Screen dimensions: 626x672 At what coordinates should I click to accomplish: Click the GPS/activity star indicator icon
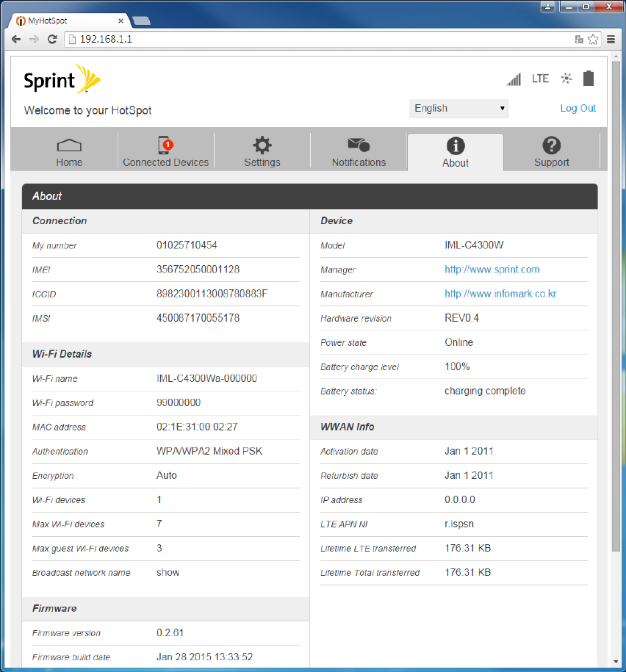point(566,79)
